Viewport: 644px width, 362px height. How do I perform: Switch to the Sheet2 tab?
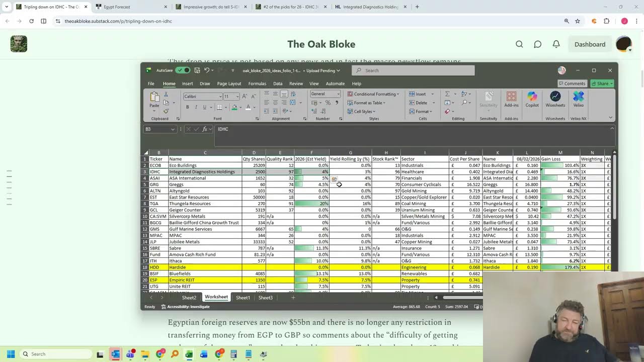click(189, 298)
